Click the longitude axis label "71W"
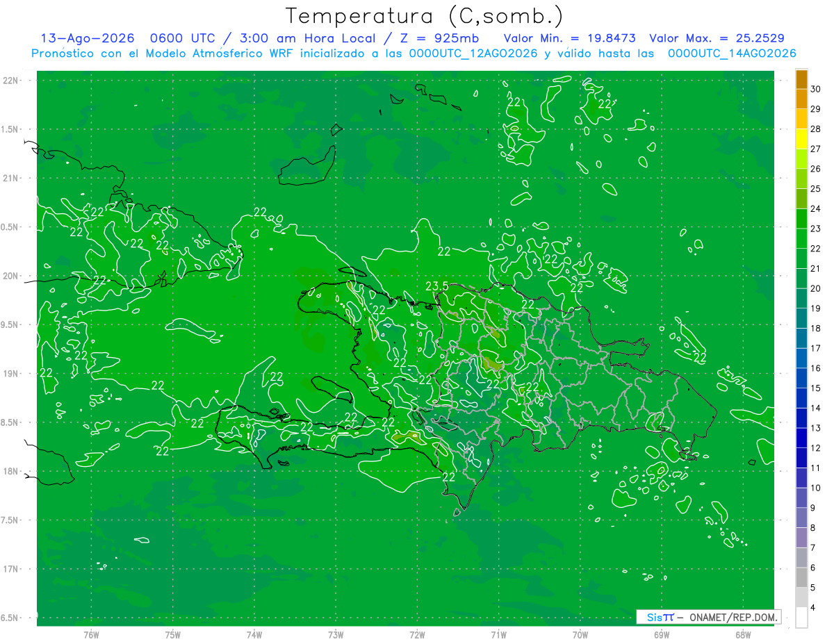The height and width of the screenshot is (644, 834). (498, 634)
